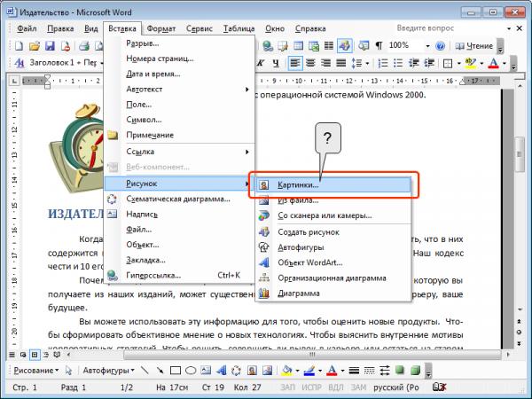Click the Print icon in the Standard toolbar
532x399 pixels.
point(84,46)
